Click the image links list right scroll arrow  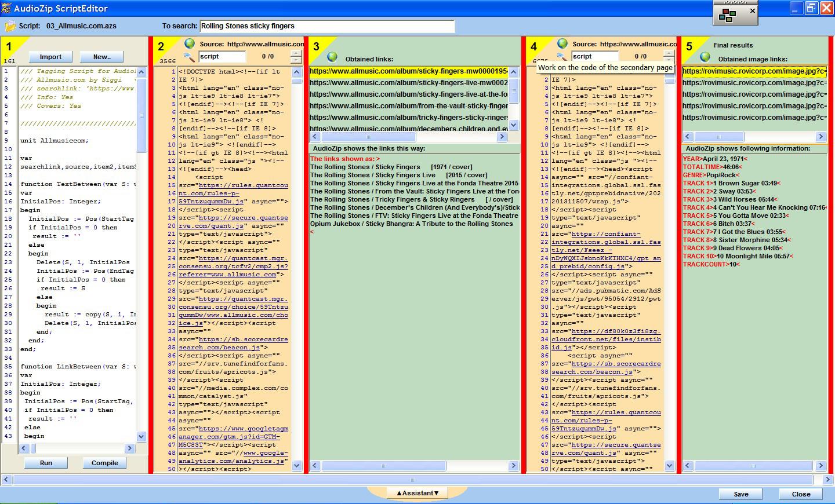821,137
